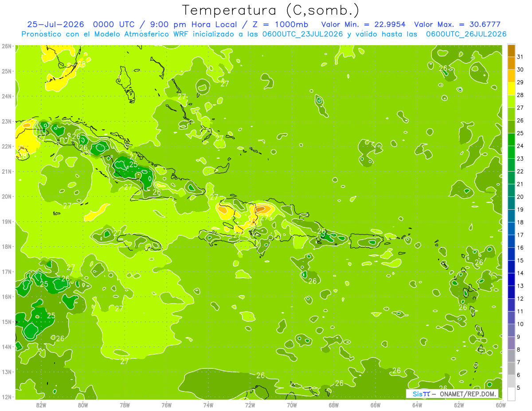
Task: Click the '21N' latitude axis label
Action: point(6,172)
